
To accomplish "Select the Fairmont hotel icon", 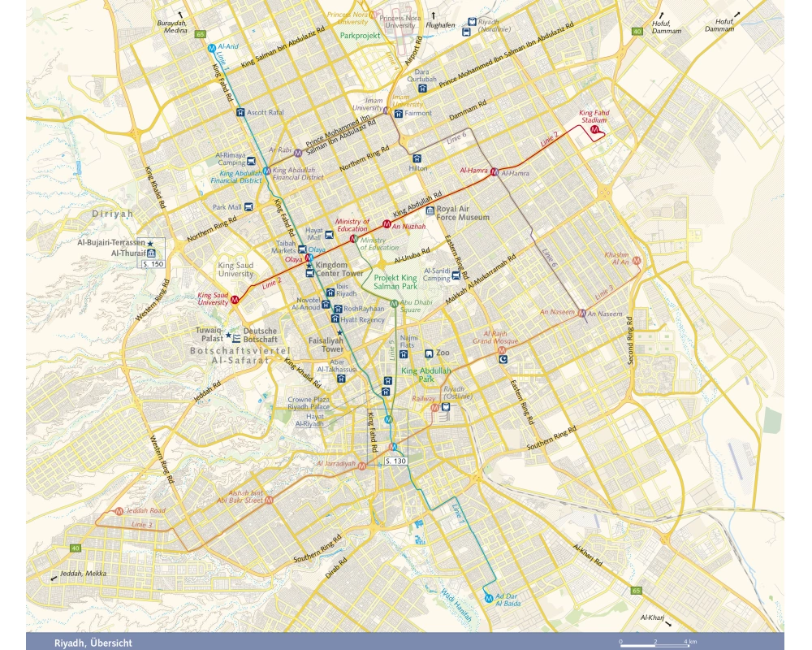I will click(x=398, y=114).
